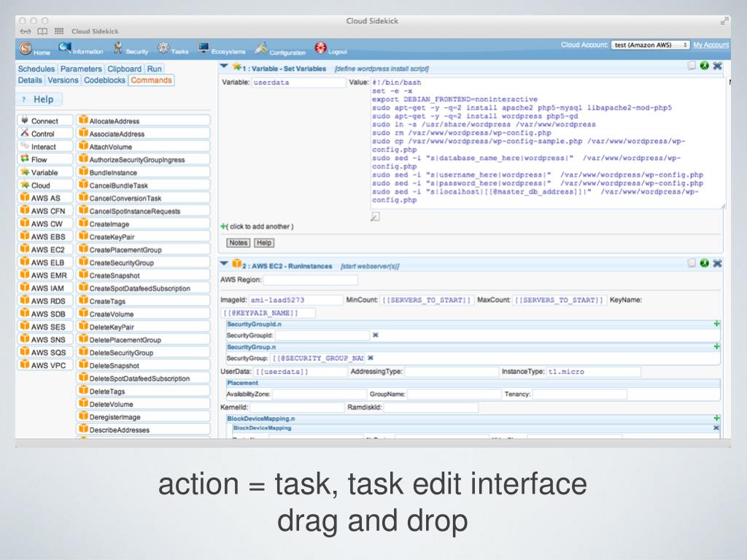
Task: Switch to the Codeblocks tab
Action: (x=104, y=80)
